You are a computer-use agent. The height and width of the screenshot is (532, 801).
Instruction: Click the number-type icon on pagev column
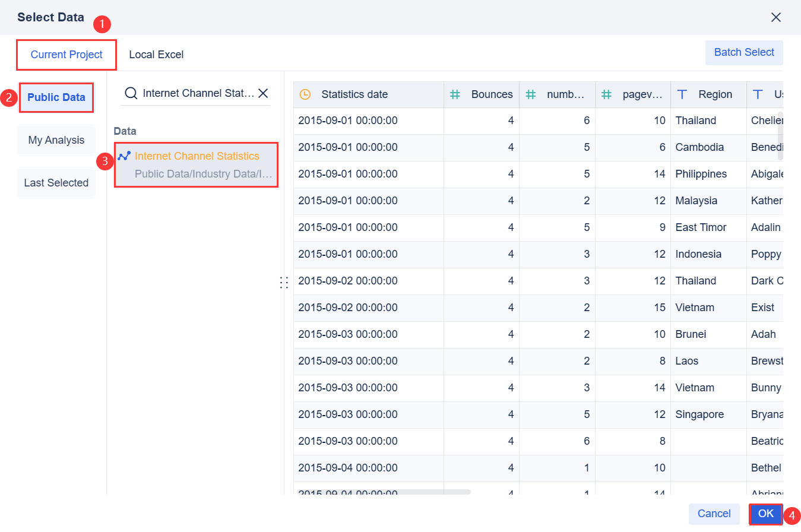click(x=607, y=94)
